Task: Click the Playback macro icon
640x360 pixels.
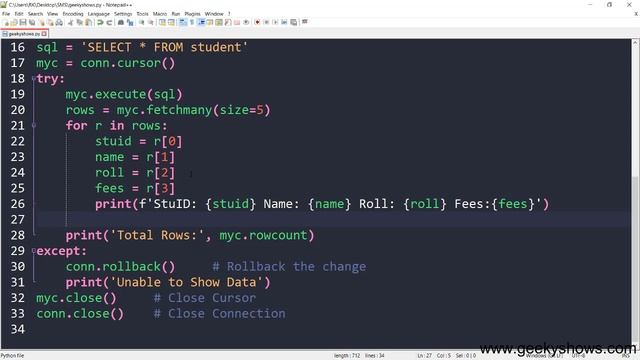Action: (275, 22)
